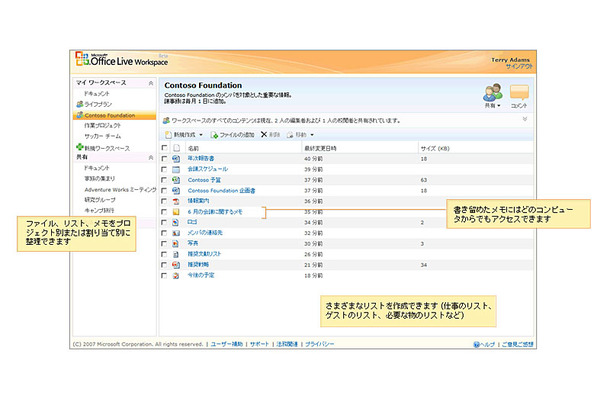Open the 共有 dropdown arrow under people icon

pyautogui.click(x=499, y=106)
